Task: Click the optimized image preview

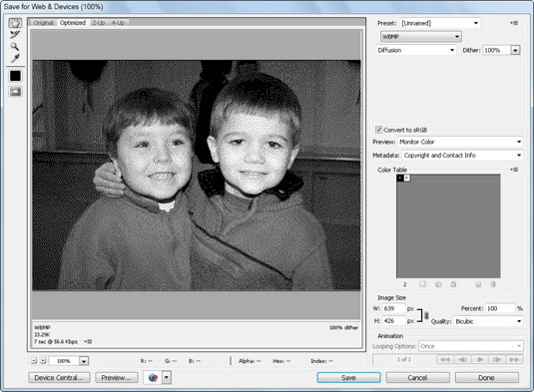Action: coord(197,176)
